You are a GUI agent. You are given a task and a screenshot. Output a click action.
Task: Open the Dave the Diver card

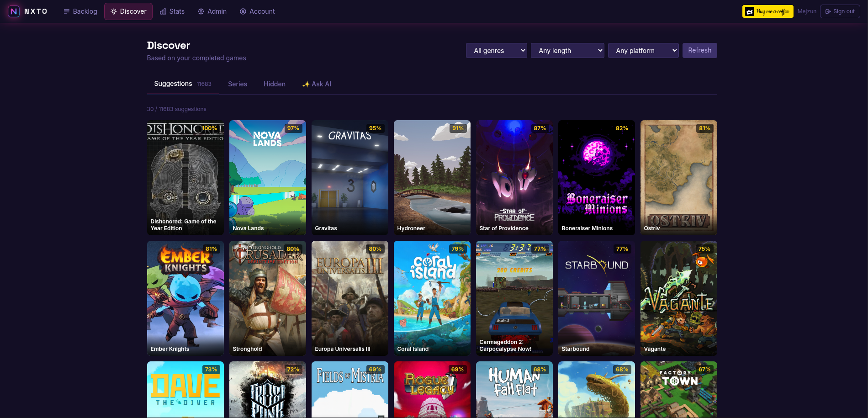185,390
